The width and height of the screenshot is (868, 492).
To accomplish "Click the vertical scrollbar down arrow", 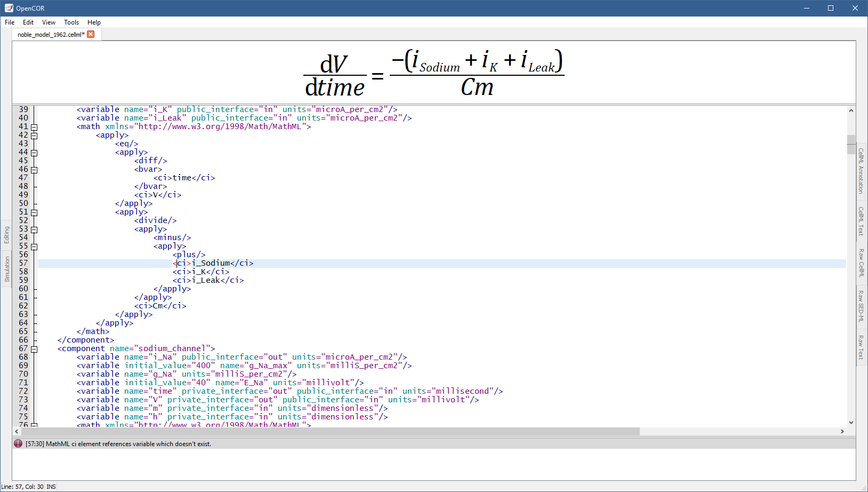I will pyautogui.click(x=851, y=422).
